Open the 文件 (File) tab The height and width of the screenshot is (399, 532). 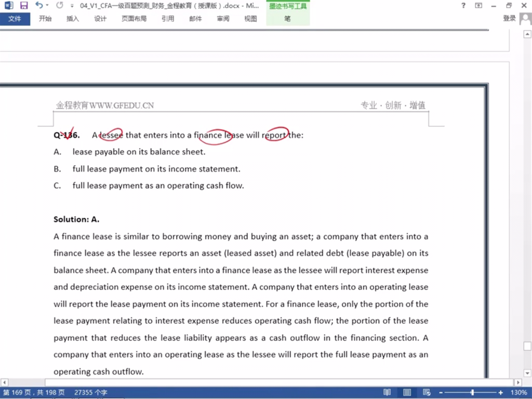click(15, 19)
